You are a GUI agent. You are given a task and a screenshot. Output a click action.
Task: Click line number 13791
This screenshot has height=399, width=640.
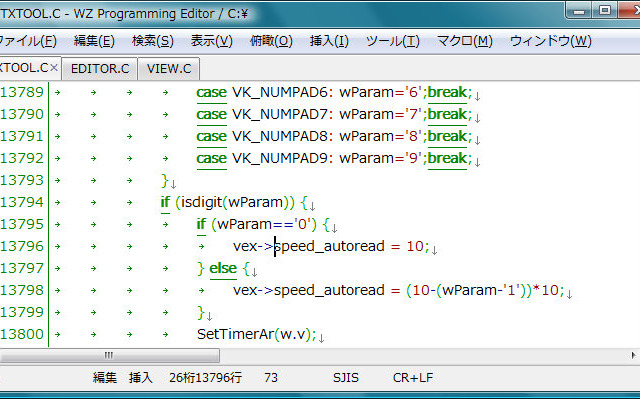click(22, 136)
